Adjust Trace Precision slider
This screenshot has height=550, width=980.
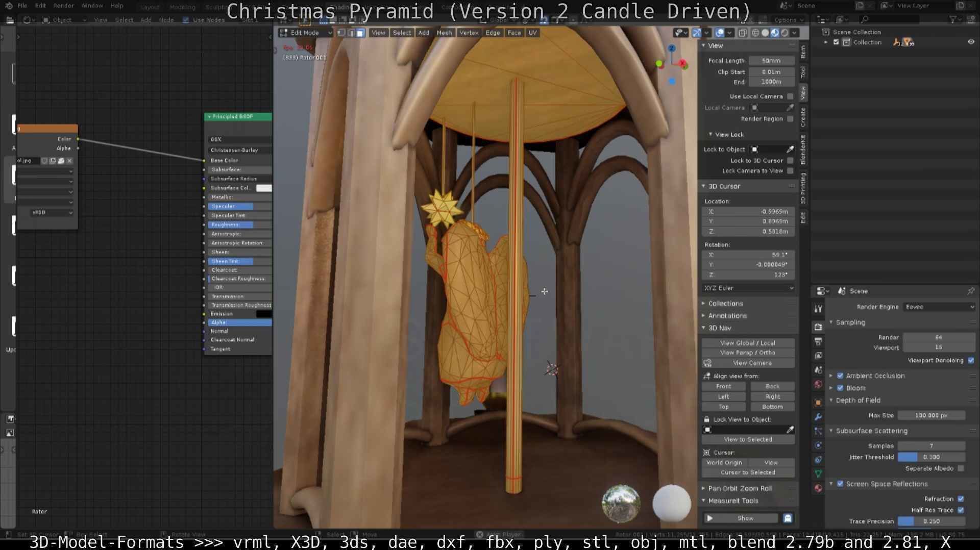coord(932,522)
